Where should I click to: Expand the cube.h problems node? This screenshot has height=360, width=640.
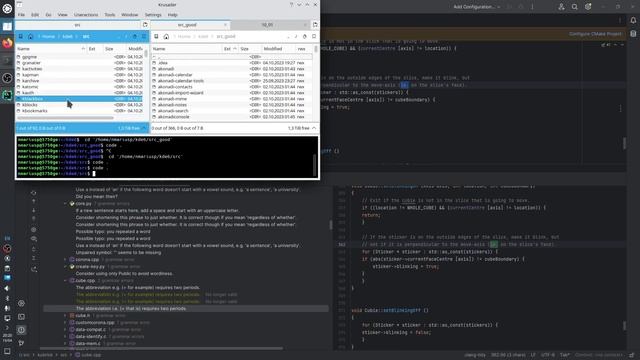65,316
